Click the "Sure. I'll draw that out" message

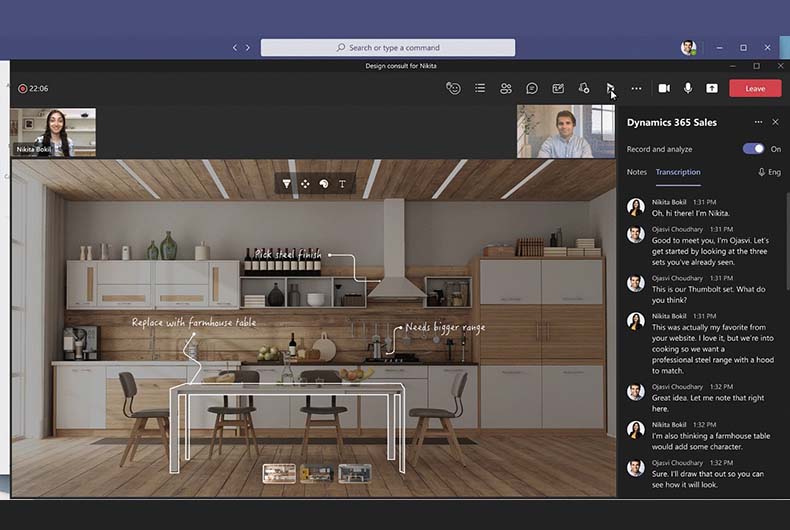[x=708, y=479]
